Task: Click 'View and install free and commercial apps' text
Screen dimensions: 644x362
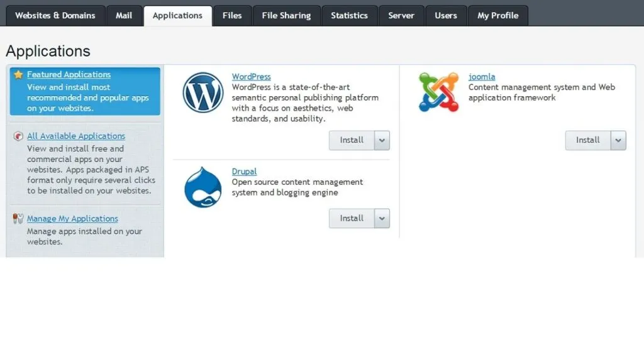Action: (x=91, y=170)
